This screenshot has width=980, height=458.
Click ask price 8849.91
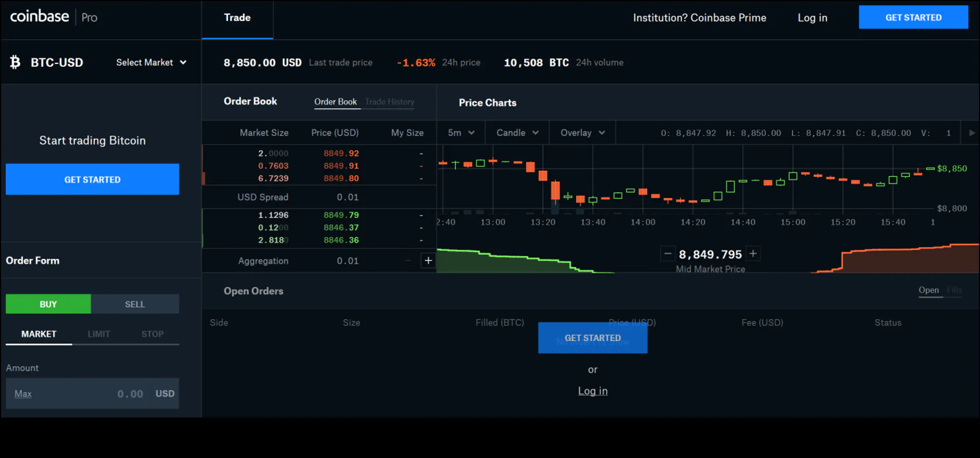(x=341, y=166)
